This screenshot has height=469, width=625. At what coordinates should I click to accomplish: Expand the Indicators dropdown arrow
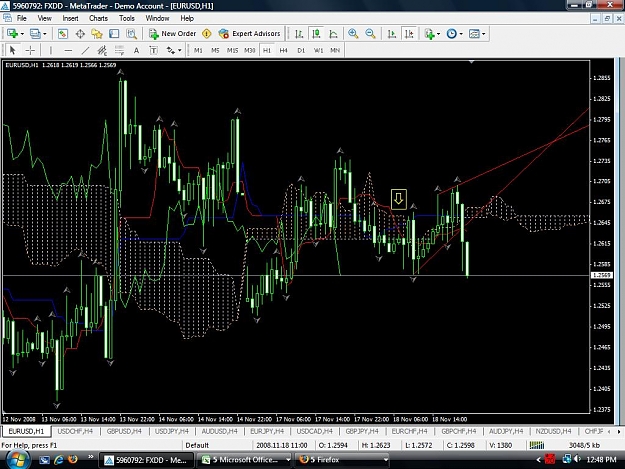tap(438, 34)
